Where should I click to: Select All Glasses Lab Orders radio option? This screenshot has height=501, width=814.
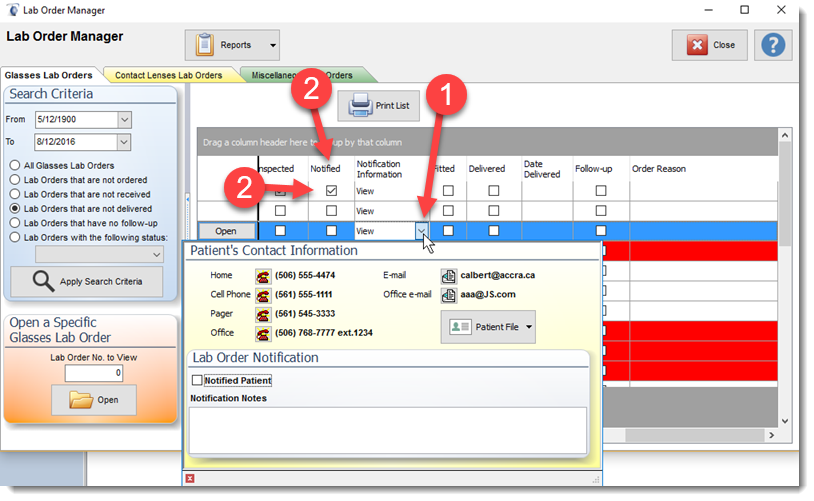pyautogui.click(x=15, y=165)
